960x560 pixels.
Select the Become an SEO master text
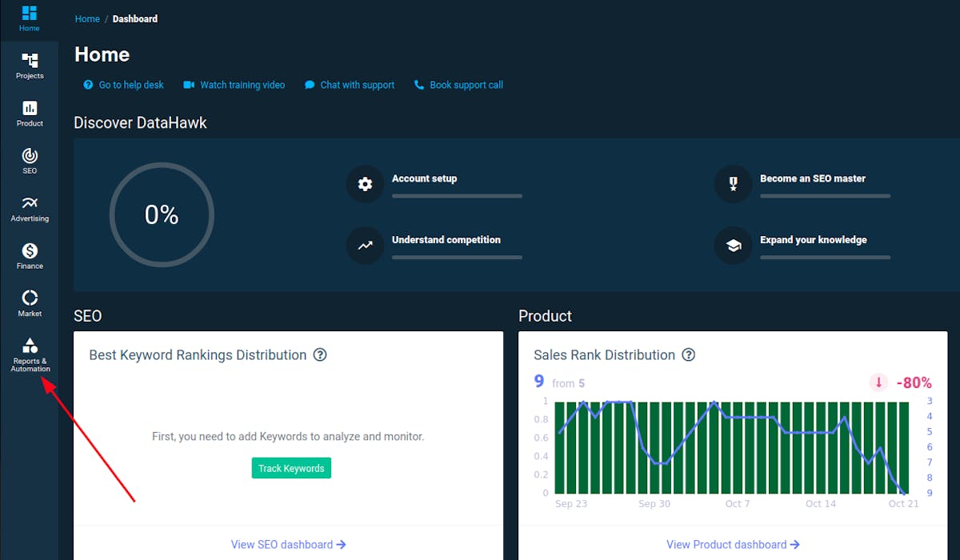coord(813,178)
